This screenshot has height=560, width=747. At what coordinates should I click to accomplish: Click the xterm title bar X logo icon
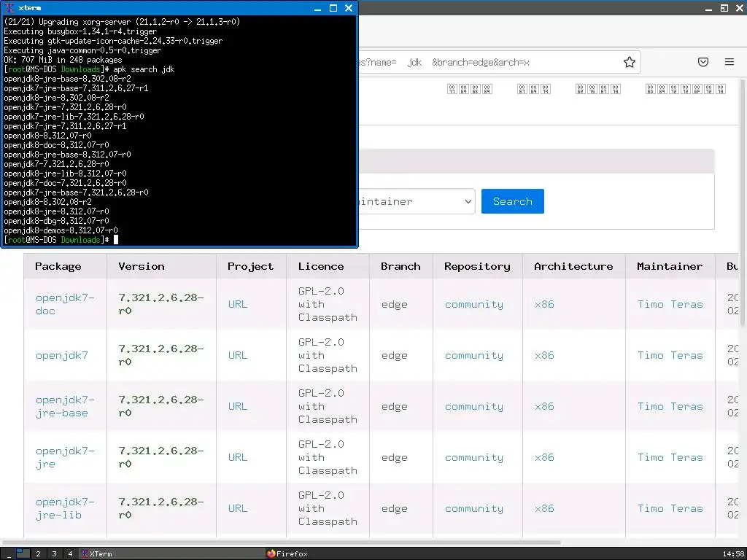pyautogui.click(x=9, y=7)
